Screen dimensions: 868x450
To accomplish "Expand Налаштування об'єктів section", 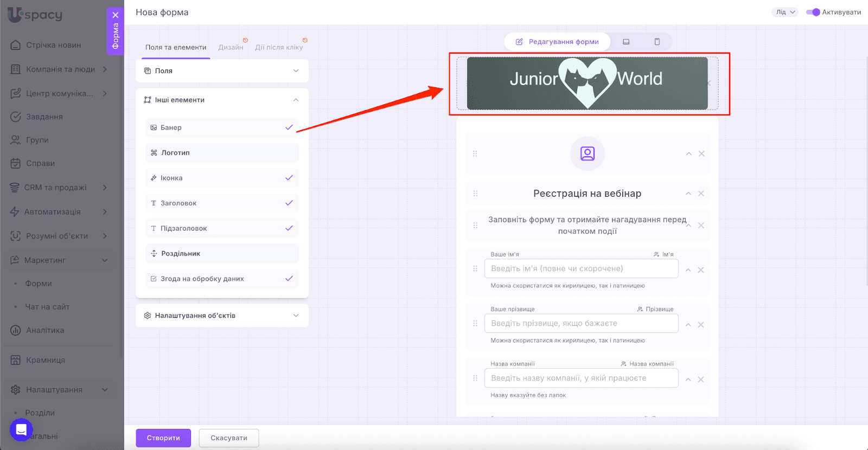I will click(222, 316).
